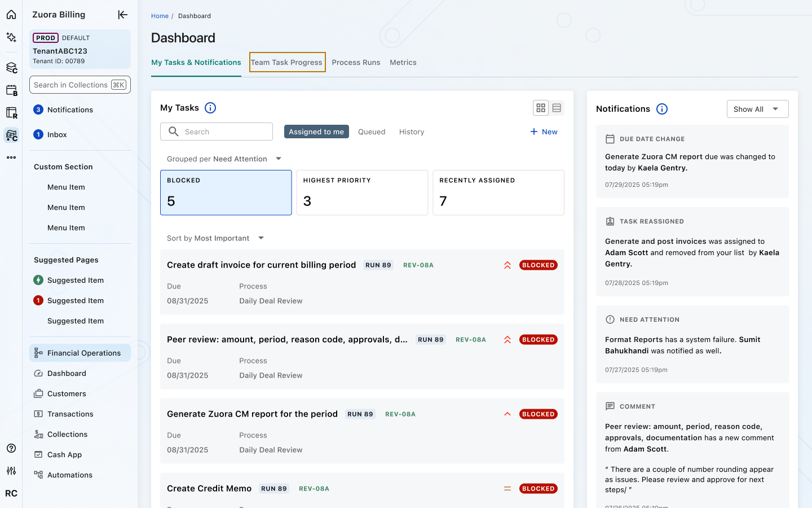Select the Assigned to me filter
This screenshot has width=812, height=508.
pyautogui.click(x=316, y=132)
